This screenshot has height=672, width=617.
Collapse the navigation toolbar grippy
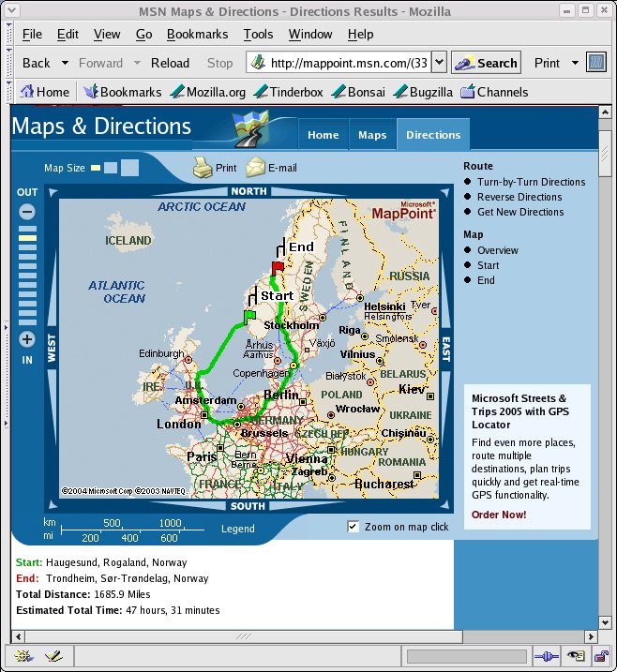pos(8,63)
